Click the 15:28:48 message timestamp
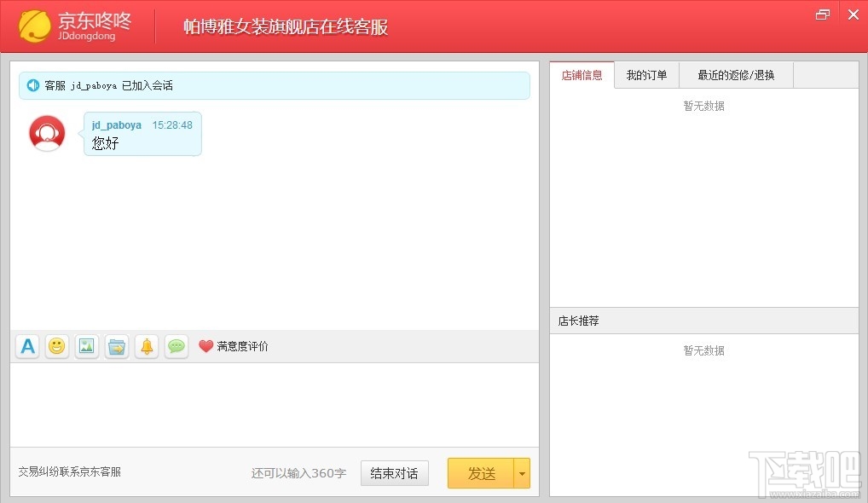The image size is (868, 503). (173, 125)
